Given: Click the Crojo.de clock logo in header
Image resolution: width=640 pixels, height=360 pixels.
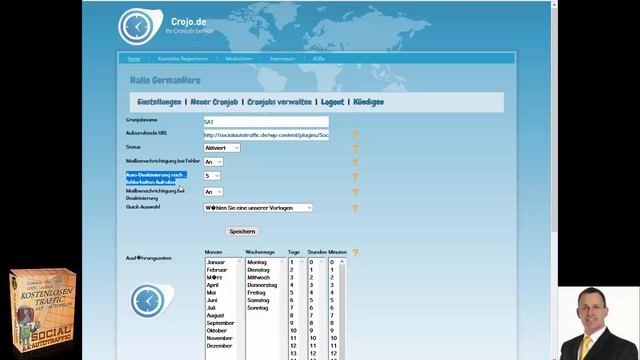Looking at the screenshot, I should (140, 27).
